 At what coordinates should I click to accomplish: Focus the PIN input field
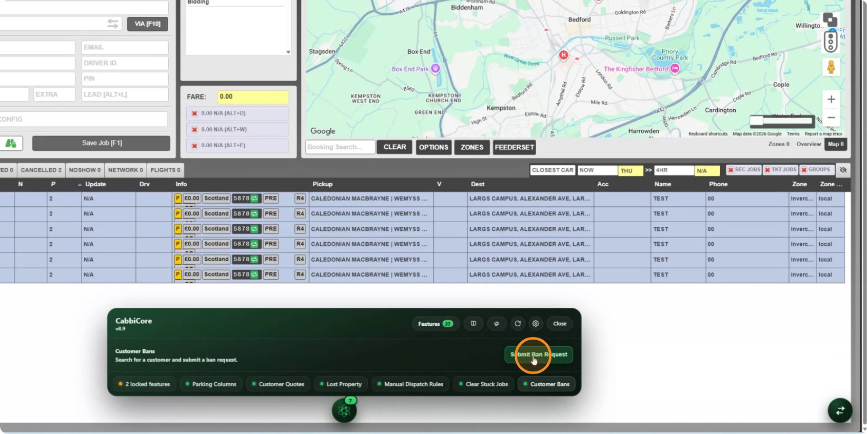coord(125,78)
